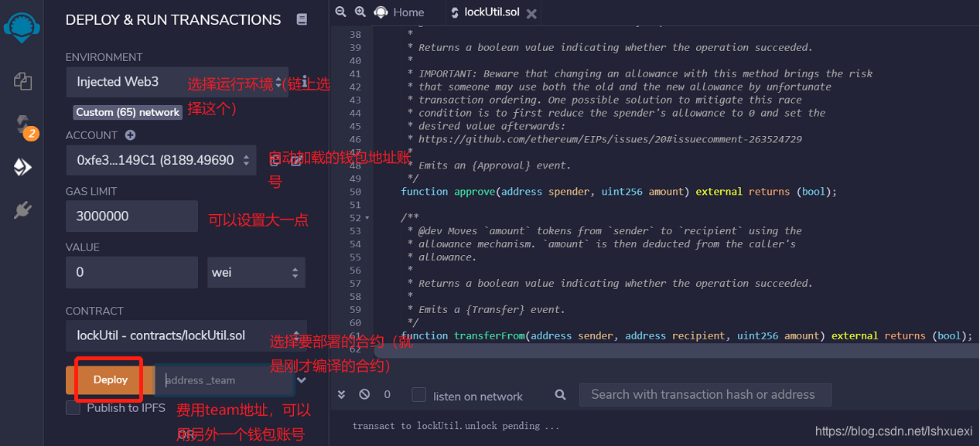Open the wei unit dropdown
Viewport: 980px width, 446px height.
257,272
